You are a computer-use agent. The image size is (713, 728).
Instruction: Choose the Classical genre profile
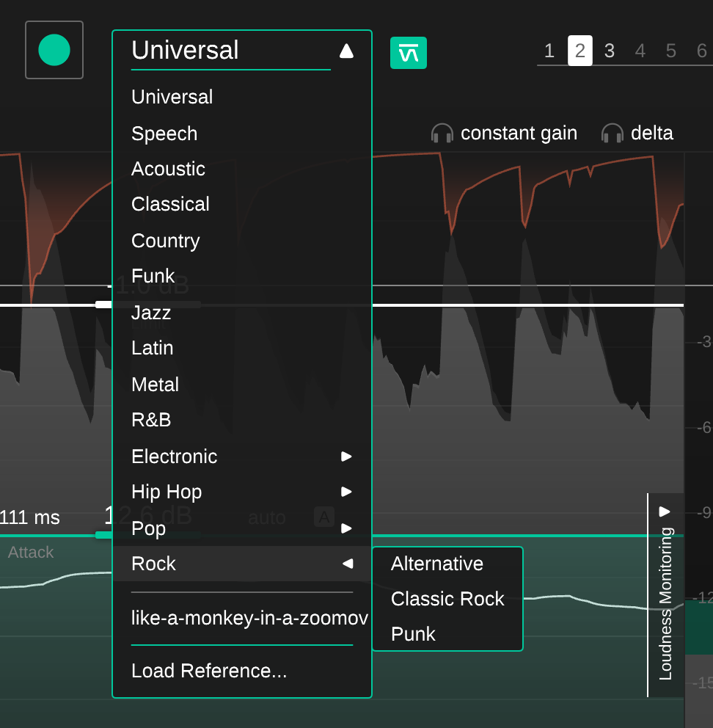coord(170,204)
